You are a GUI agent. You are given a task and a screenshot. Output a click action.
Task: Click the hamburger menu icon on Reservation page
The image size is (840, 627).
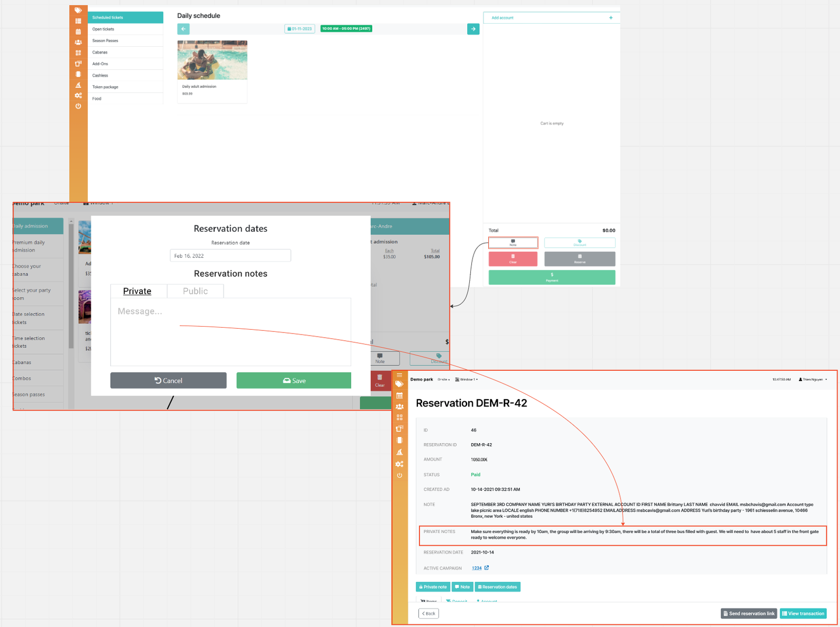[x=400, y=375]
